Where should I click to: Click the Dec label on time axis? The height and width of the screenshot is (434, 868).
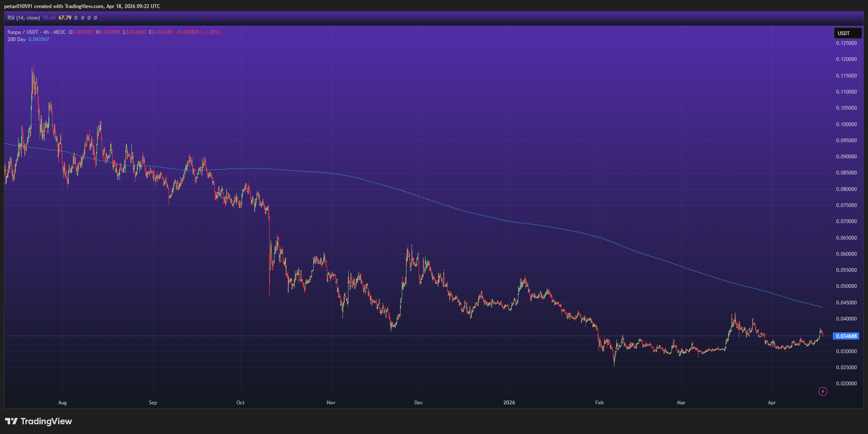tap(418, 403)
